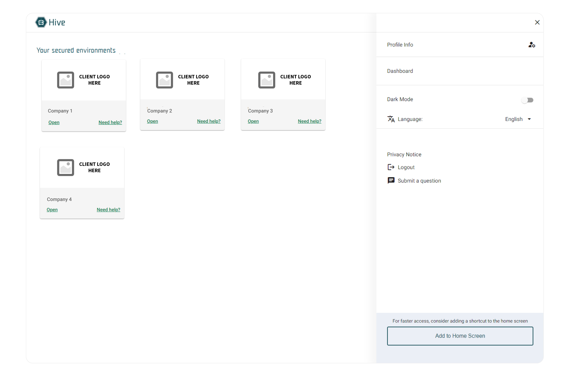This screenshot has width=569, height=392.
Task: Click the 'Company 1' card label
Action: click(60, 111)
